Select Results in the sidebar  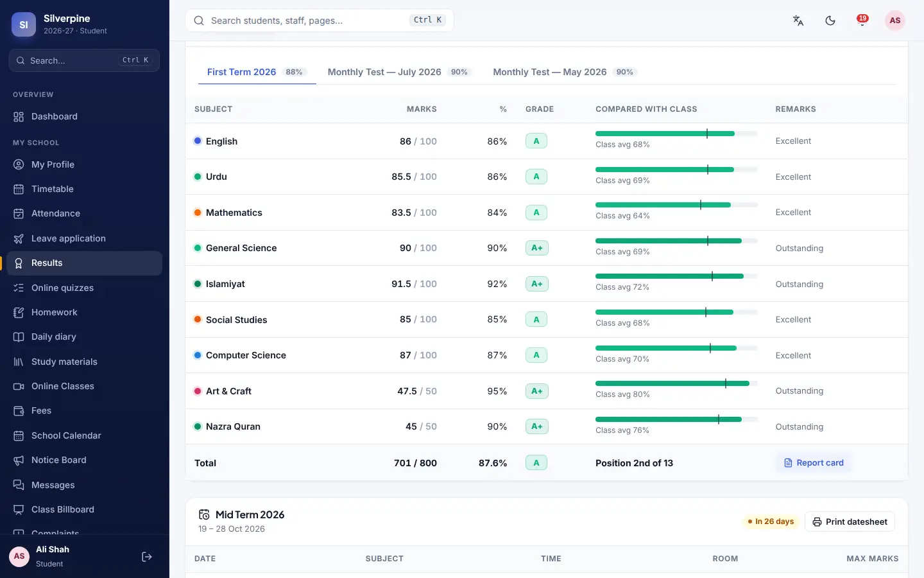pyautogui.click(x=84, y=263)
